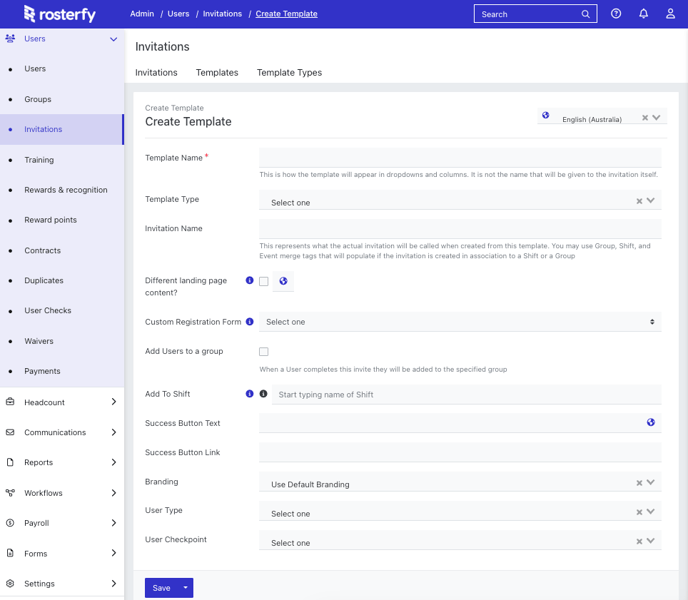The width and height of the screenshot is (688, 600).
Task: Click info icon for Different landing page content
Action: tap(250, 280)
